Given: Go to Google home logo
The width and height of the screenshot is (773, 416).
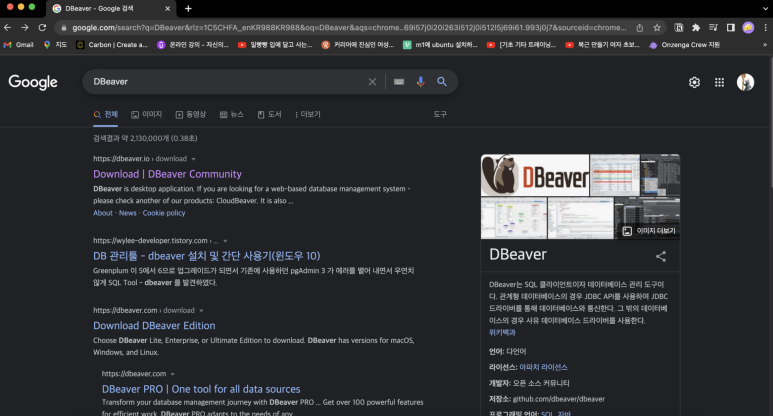Looking at the screenshot, I should [33, 82].
